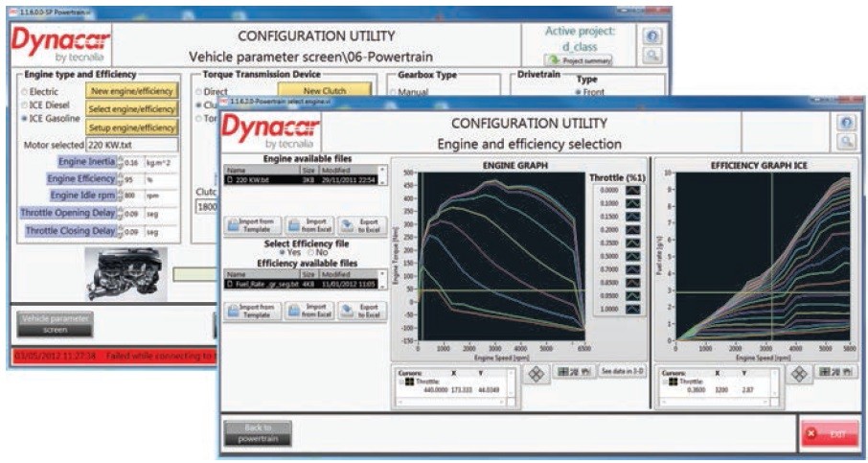Import efficiency file from Template

(253, 311)
